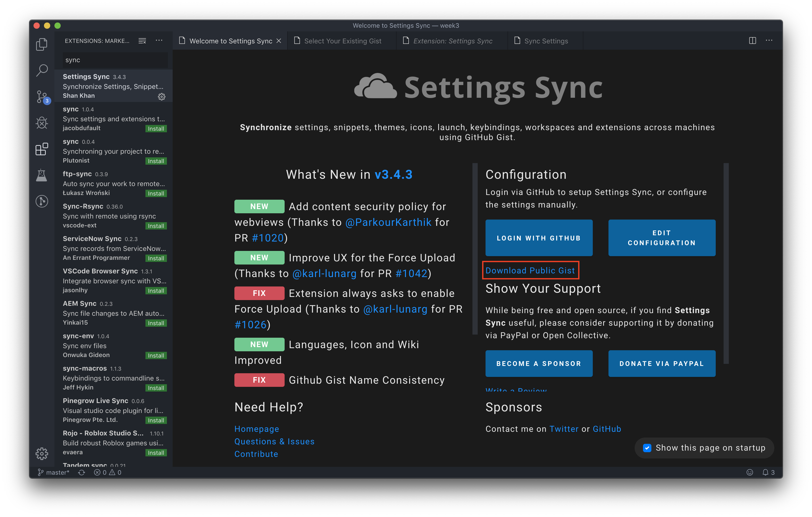This screenshot has height=517, width=812.
Task: Open the Search view in activity bar
Action: (x=42, y=70)
